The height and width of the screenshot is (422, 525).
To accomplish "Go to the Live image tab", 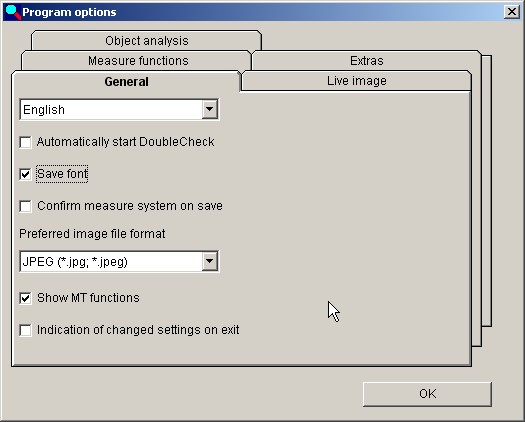I will (x=356, y=81).
